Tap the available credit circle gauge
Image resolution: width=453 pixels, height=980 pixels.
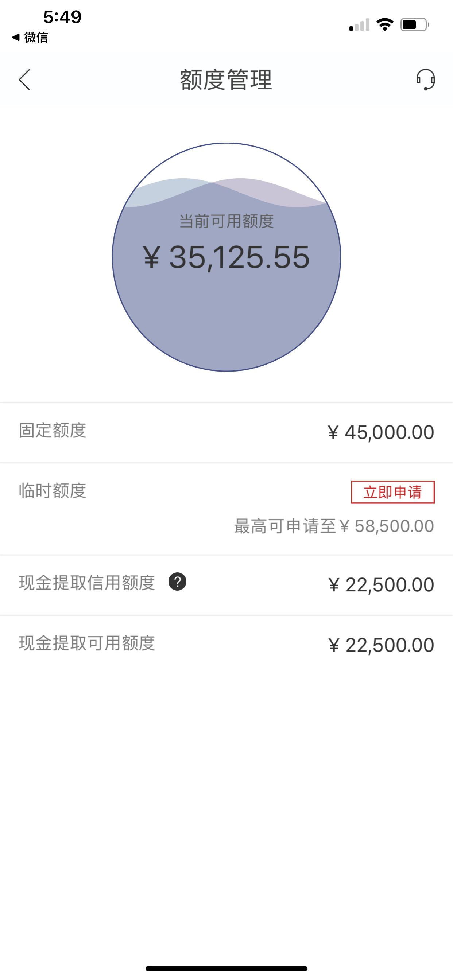tap(226, 257)
